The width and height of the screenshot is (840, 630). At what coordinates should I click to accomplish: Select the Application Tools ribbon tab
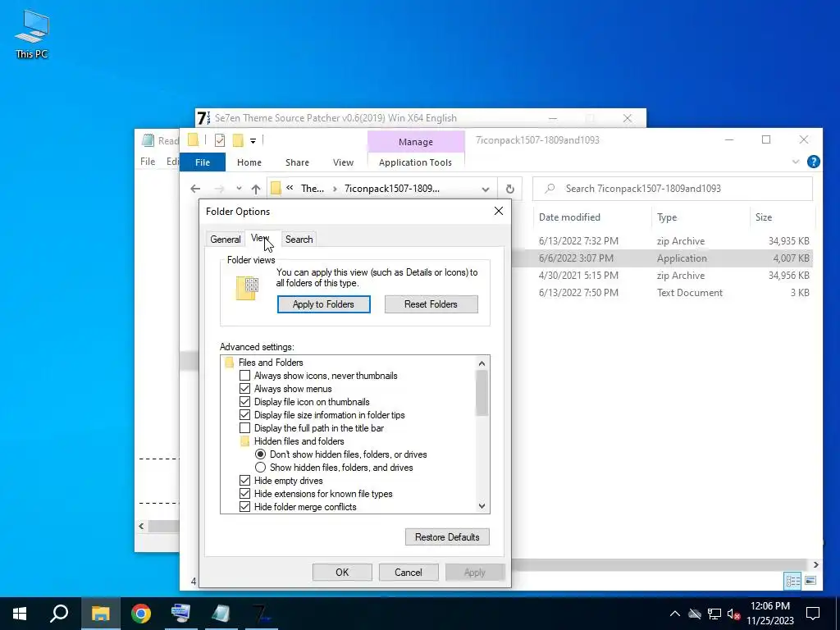415,162
